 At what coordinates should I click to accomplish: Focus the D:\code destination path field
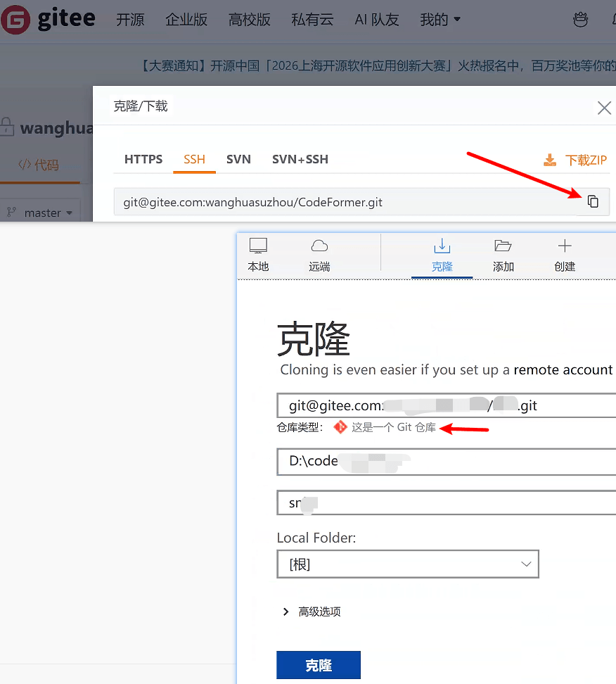click(447, 462)
